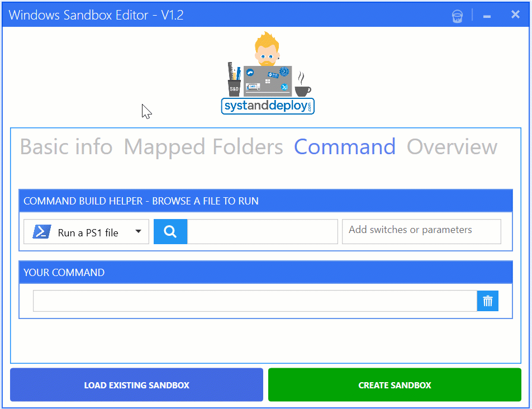
Task: Open the Run a PS1 file dropdown
Action: click(x=86, y=231)
